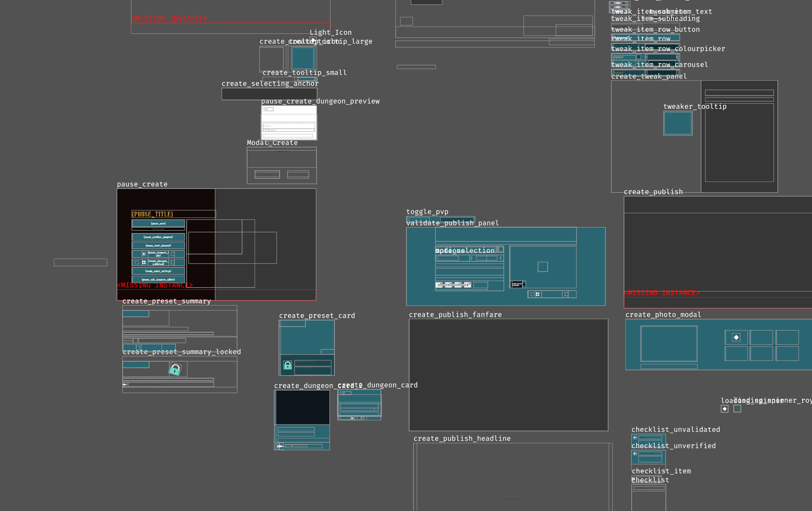Click the left button in Modal_Create

[267, 175]
